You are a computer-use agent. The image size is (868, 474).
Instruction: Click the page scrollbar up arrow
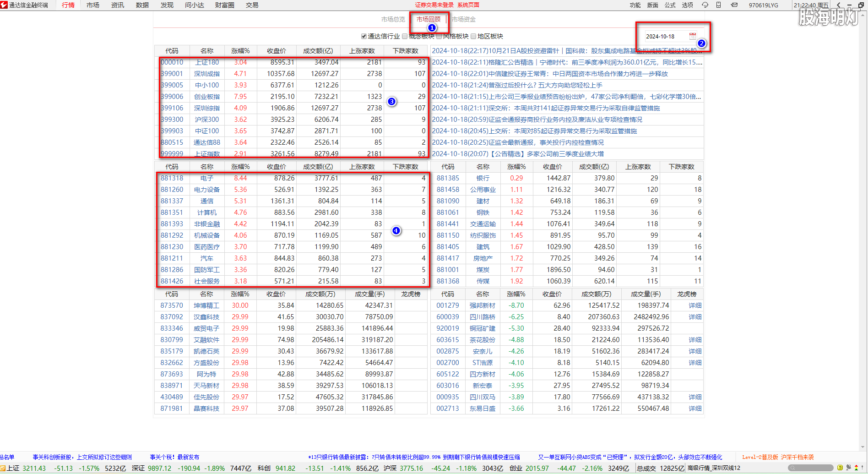coord(863,15)
